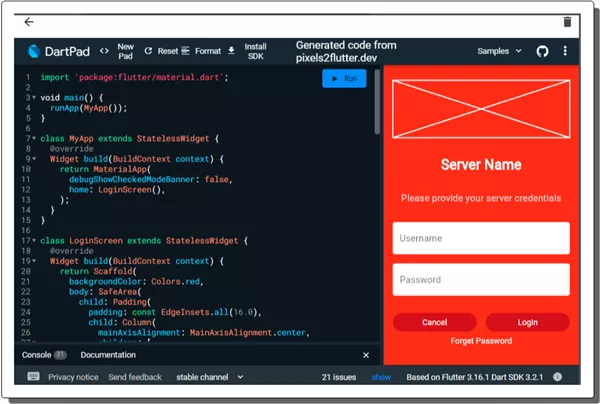Click the import statement on line 1
The height and width of the screenshot is (404, 600).
click(135, 77)
